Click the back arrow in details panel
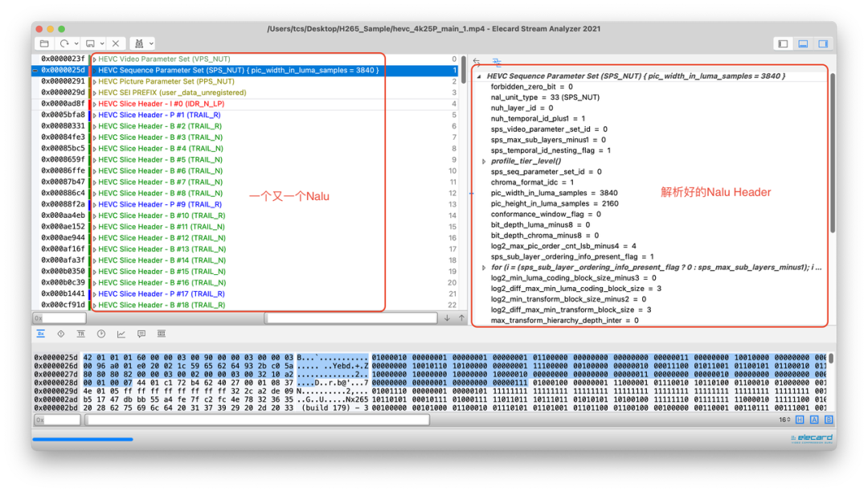 (x=477, y=62)
